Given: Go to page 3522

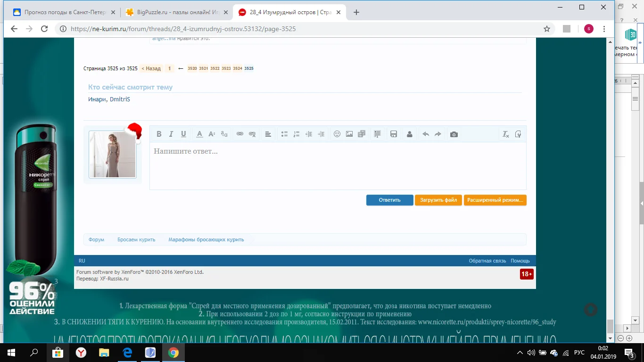Looking at the screenshot, I should (x=215, y=68).
